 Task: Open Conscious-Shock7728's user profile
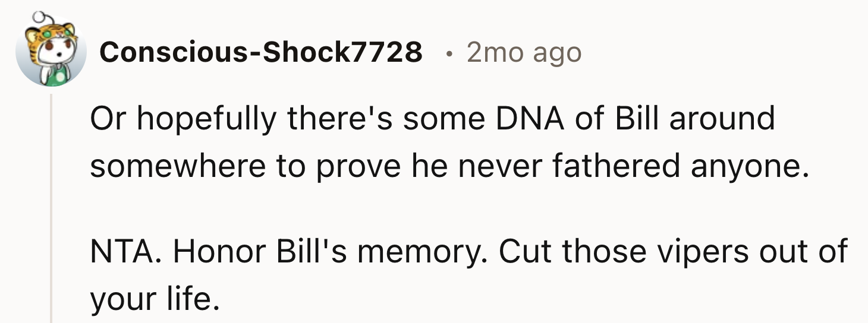pyautogui.click(x=261, y=53)
